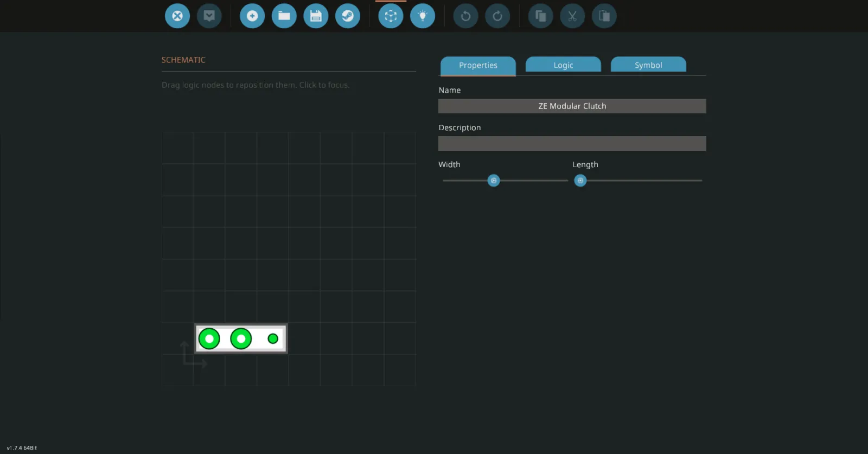Open the Symbol tab

click(x=648, y=65)
